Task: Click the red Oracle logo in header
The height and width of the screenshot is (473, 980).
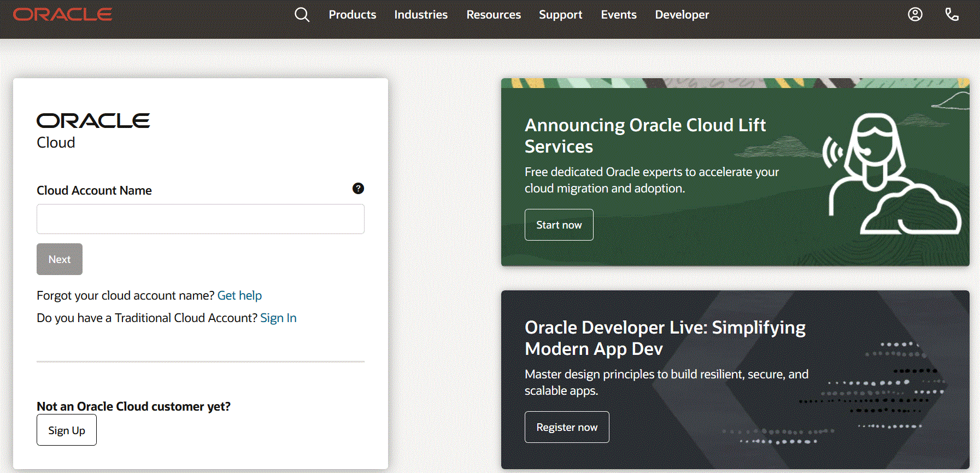Action: click(x=63, y=14)
